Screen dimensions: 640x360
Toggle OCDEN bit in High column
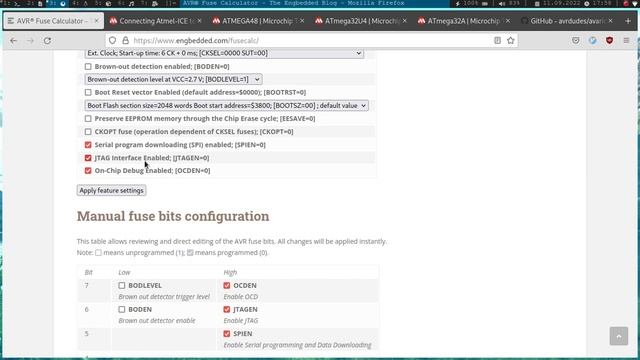click(x=227, y=286)
